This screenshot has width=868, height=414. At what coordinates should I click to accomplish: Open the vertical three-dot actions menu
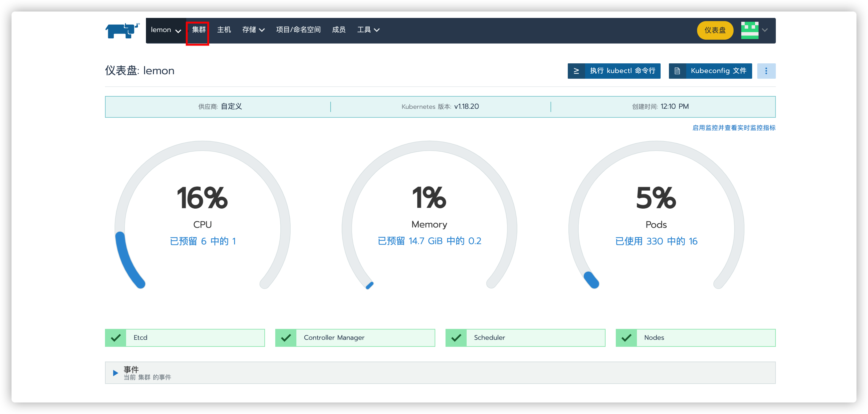[766, 71]
